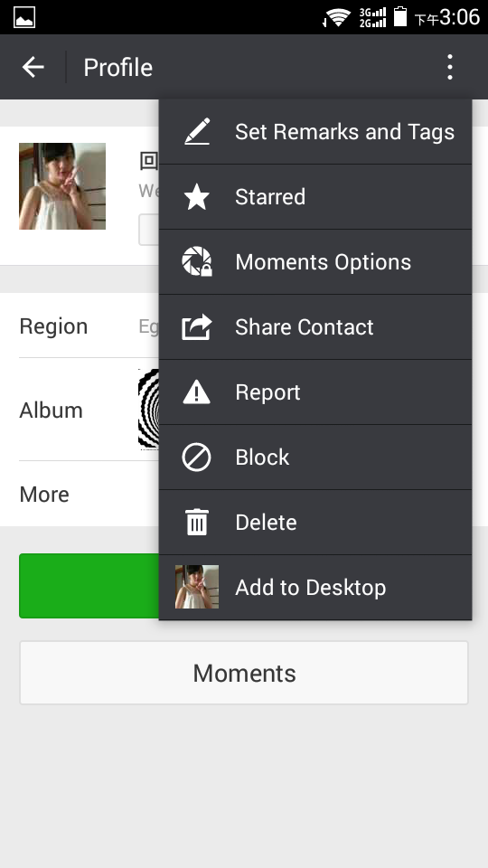Tap the Moments button
Image resolution: width=488 pixels, height=868 pixels.
244,673
